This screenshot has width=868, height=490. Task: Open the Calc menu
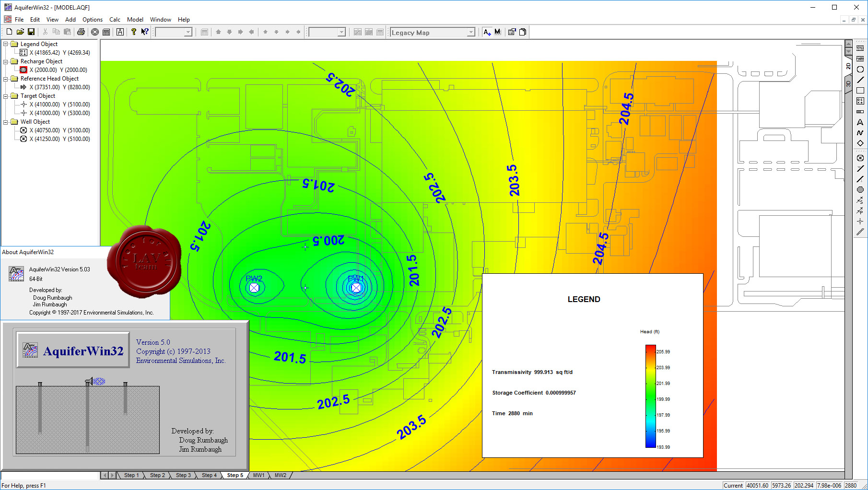(x=115, y=20)
